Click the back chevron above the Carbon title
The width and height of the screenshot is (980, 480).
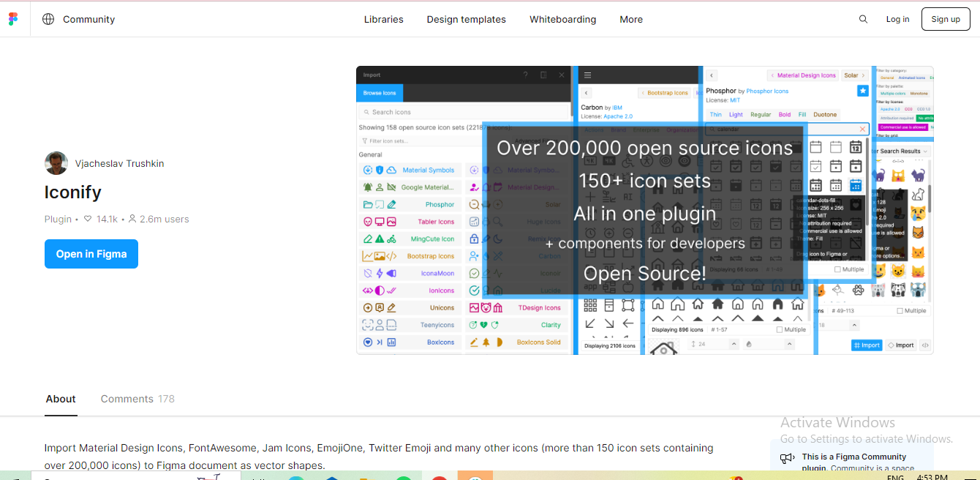pos(587,93)
